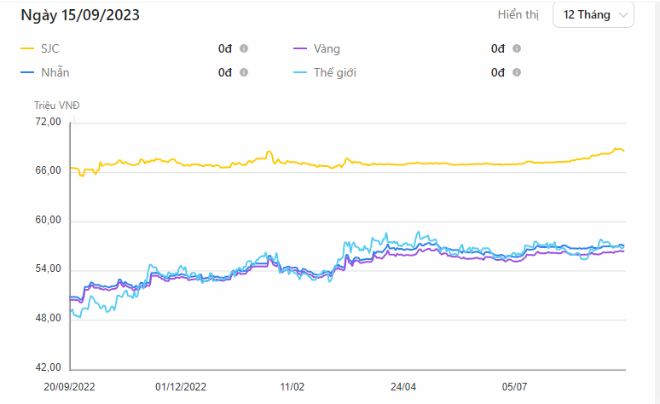Click the blue Nhẫn legend line marker

(x=28, y=72)
